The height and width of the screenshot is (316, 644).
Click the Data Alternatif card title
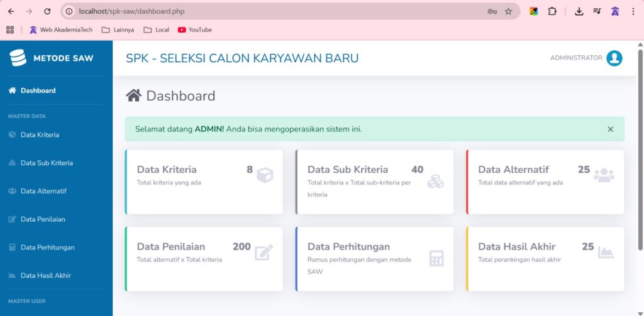pyautogui.click(x=513, y=170)
